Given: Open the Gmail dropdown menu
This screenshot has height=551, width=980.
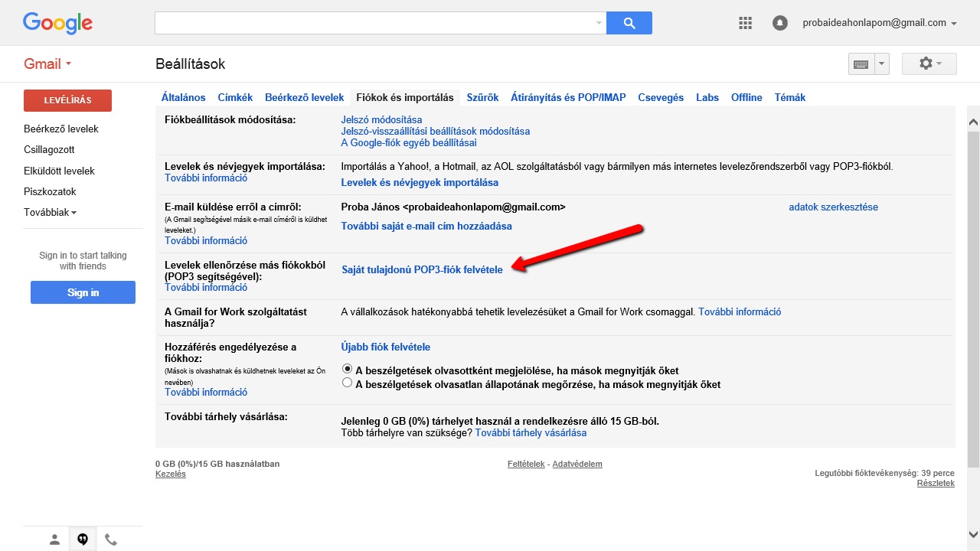Looking at the screenshot, I should 47,64.
